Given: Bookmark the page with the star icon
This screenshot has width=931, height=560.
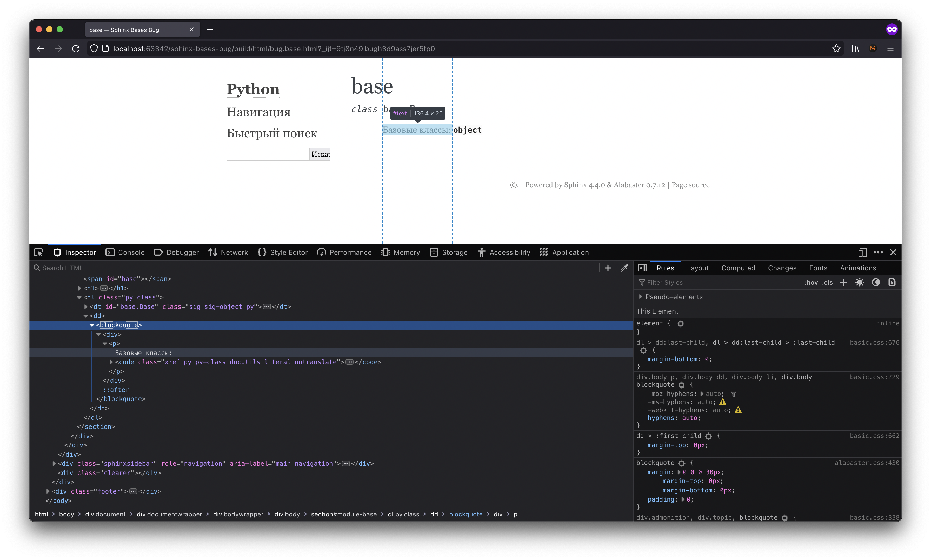Looking at the screenshot, I should [836, 49].
